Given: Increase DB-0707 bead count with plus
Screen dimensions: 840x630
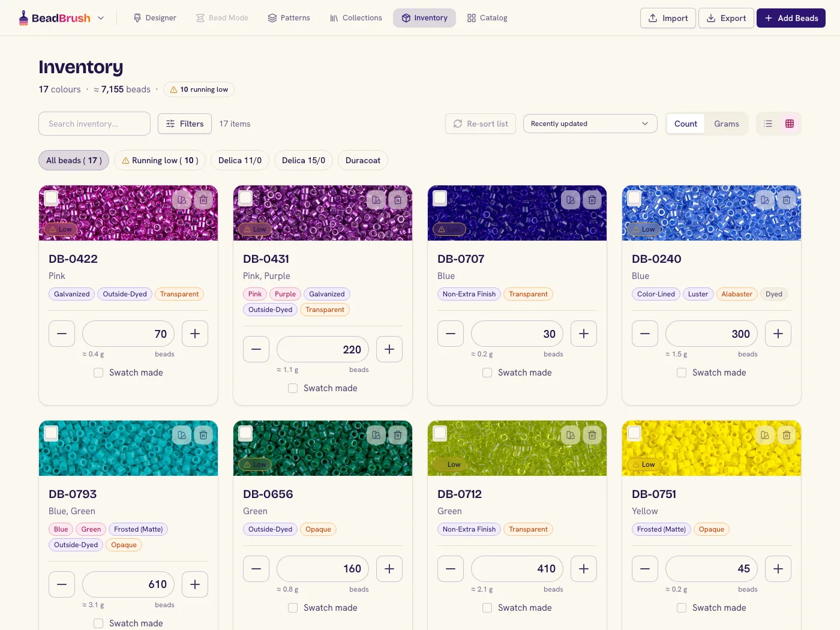Looking at the screenshot, I should pos(584,334).
